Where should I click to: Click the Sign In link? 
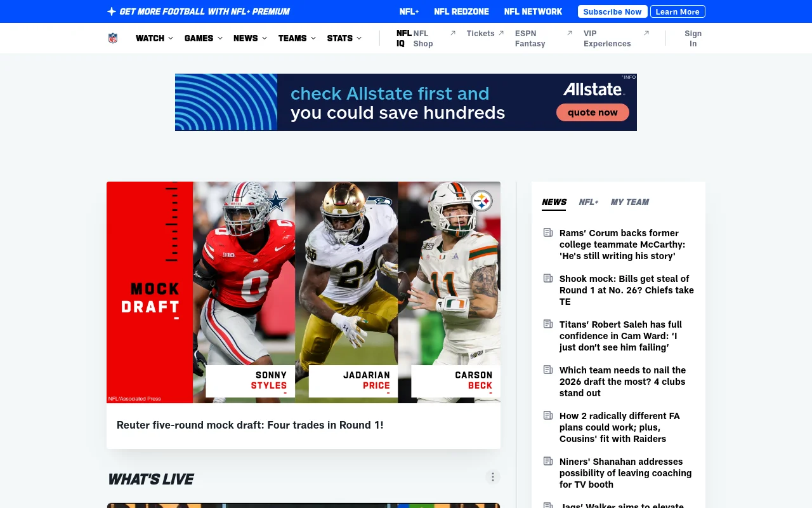pyautogui.click(x=693, y=38)
